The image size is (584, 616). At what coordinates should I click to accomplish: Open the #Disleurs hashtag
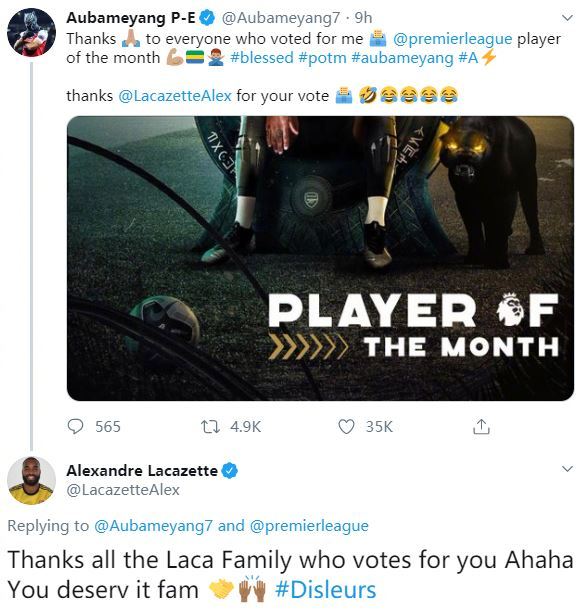pos(326,590)
